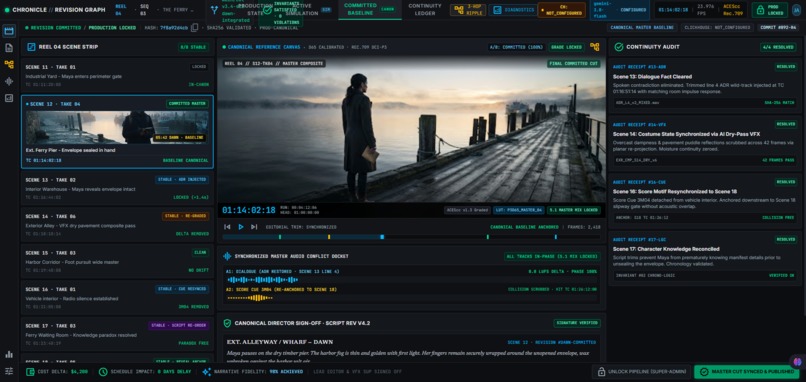Switch to the Committed Baseline tab
Viewport: 806px width, 382px height.
tap(370, 10)
